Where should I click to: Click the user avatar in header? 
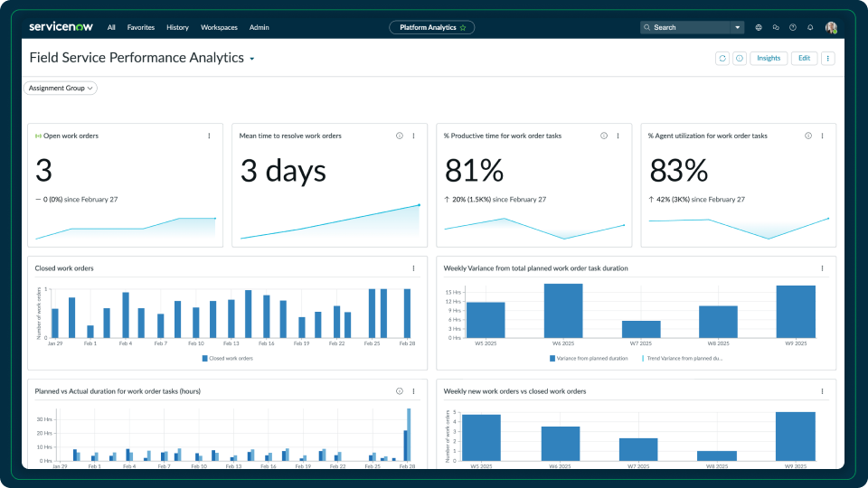[x=831, y=27]
